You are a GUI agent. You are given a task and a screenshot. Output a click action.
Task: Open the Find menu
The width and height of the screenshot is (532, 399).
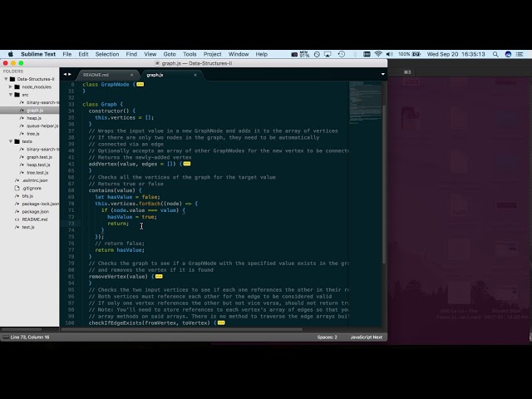coord(131,54)
